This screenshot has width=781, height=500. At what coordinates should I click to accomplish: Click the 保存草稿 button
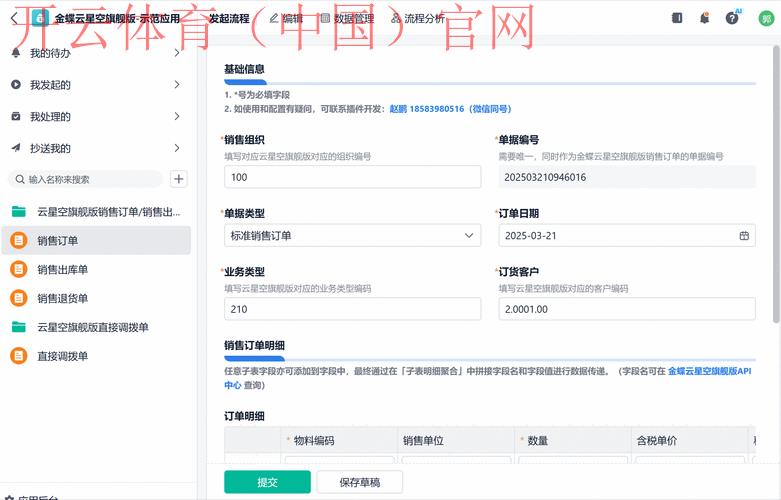click(x=360, y=482)
